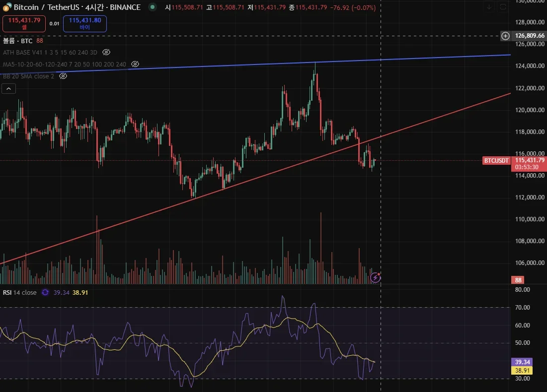Image resolution: width=547 pixels, height=392 pixels.
Task: Click the lightning bolt icon on the volume area
Action: 375,278
